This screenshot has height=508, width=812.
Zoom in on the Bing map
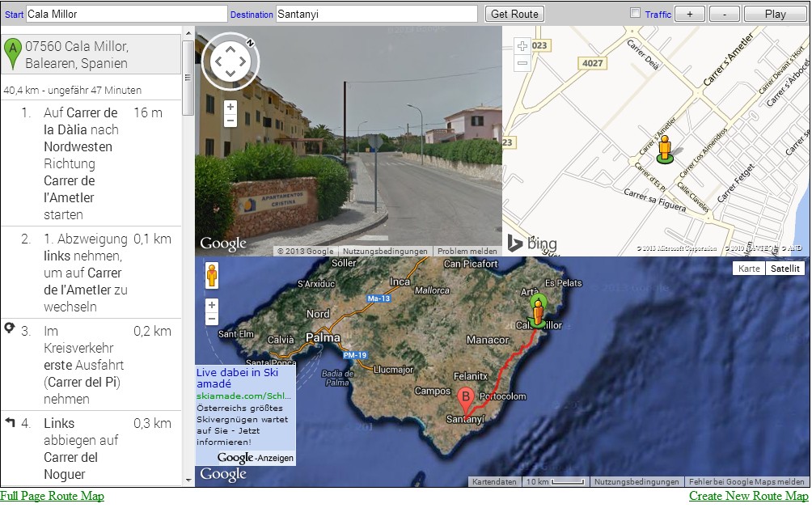(x=522, y=47)
